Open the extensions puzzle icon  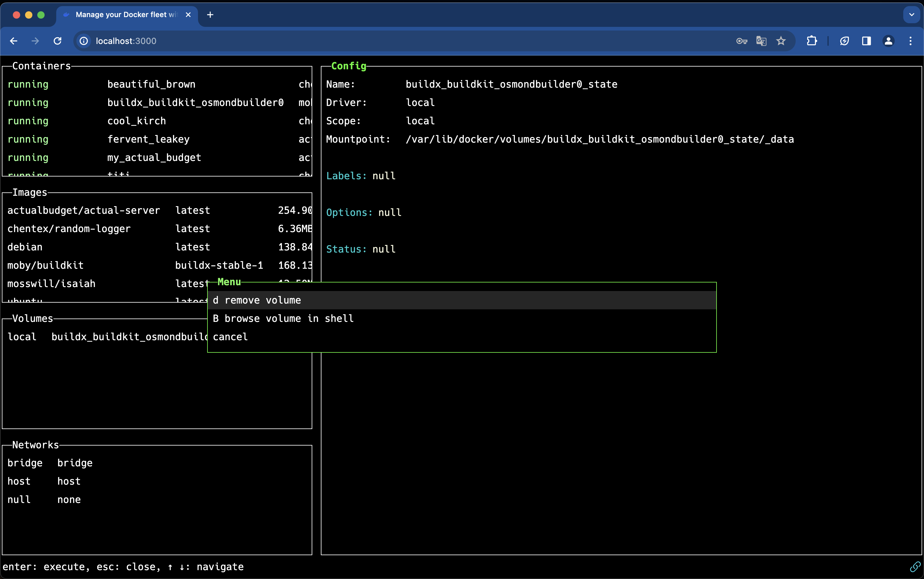(811, 41)
